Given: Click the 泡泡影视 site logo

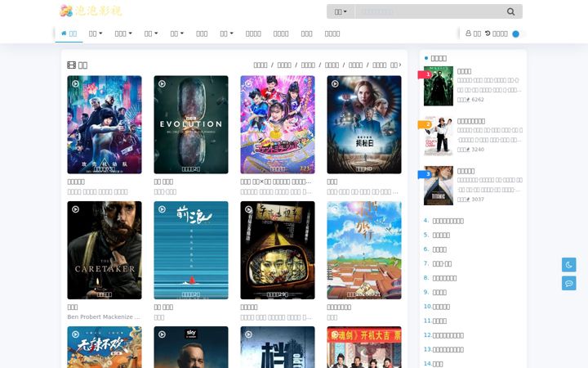Looking at the screenshot, I should tap(91, 11).
